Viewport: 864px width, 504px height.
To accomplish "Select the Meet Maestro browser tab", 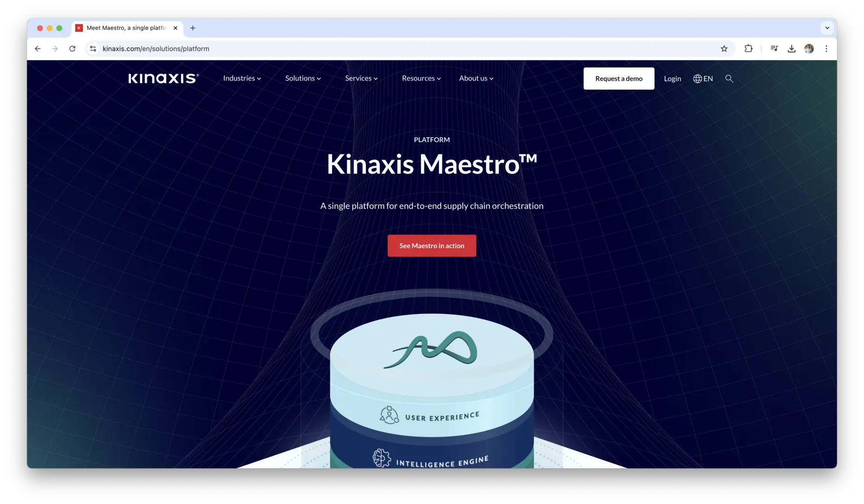I will pyautogui.click(x=127, y=28).
